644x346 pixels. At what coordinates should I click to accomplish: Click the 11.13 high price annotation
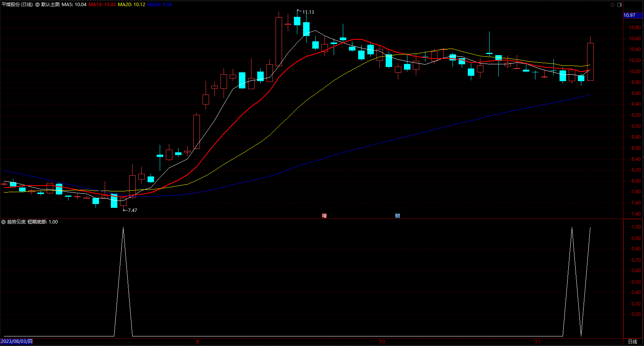[x=308, y=12]
